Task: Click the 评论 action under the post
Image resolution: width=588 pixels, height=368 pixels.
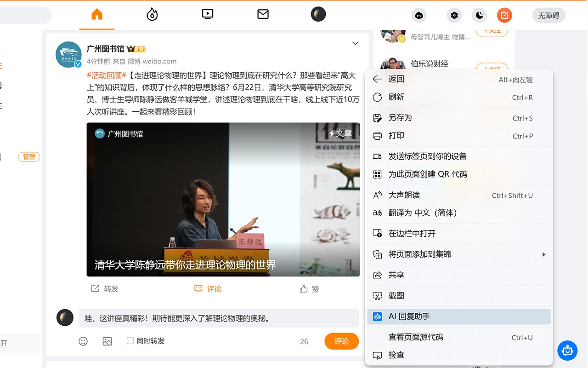Action: click(x=208, y=289)
